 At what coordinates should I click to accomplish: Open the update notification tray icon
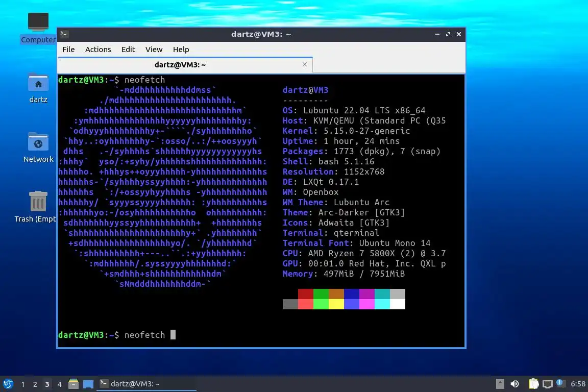pos(560,383)
